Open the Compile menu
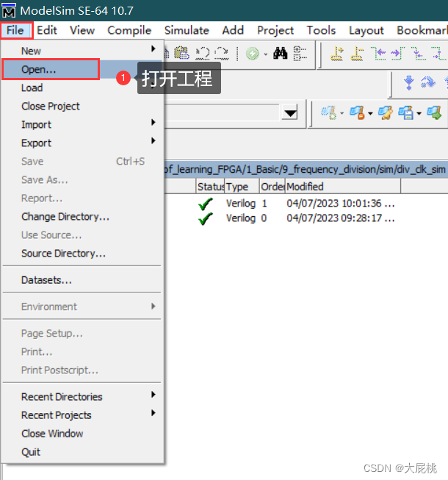448x480 pixels. click(x=129, y=30)
